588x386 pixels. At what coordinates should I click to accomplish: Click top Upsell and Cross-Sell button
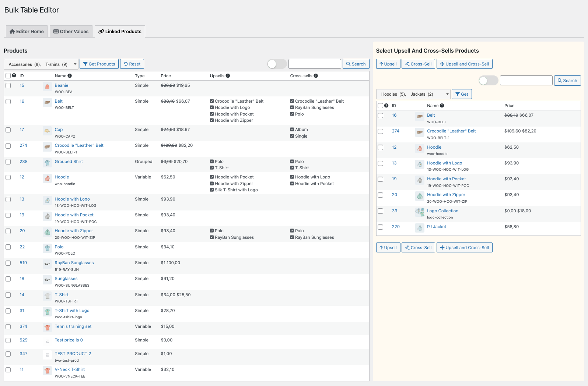[464, 64]
